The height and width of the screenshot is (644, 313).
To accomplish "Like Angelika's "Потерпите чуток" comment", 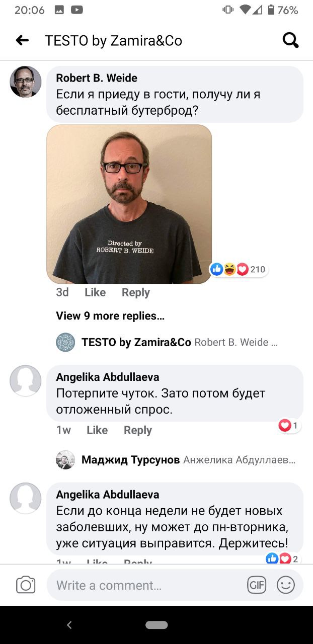I will [97, 430].
